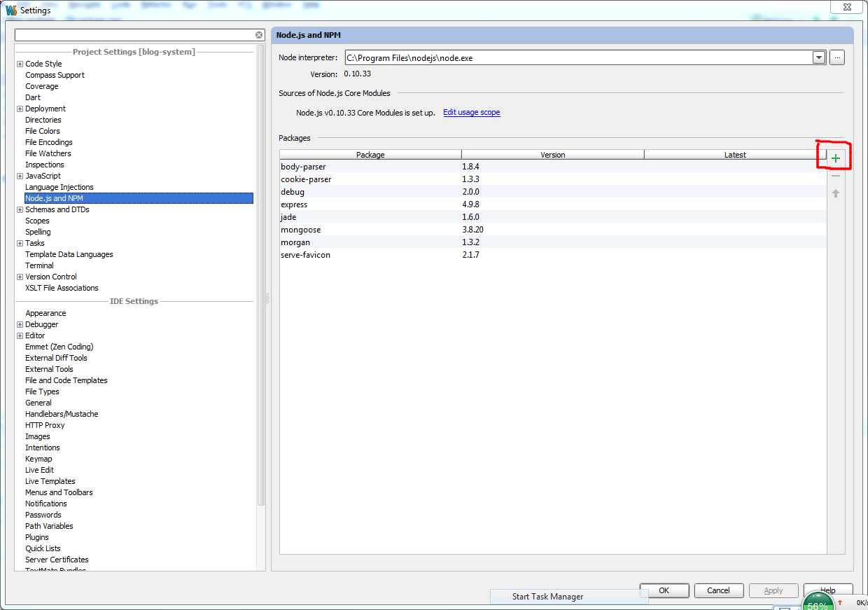Click OK to confirm settings
Screen dimensions: 868x610
(664, 590)
